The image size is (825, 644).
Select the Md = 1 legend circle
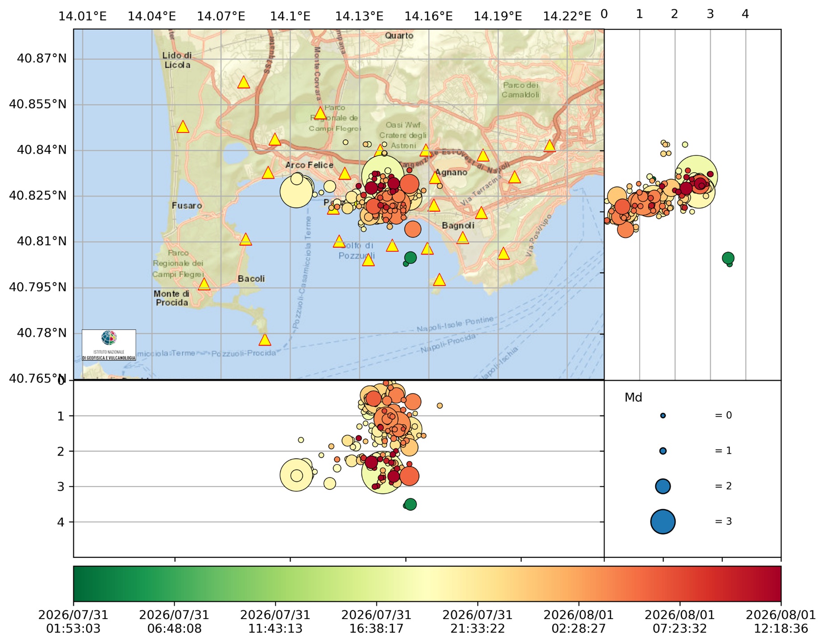point(663,451)
